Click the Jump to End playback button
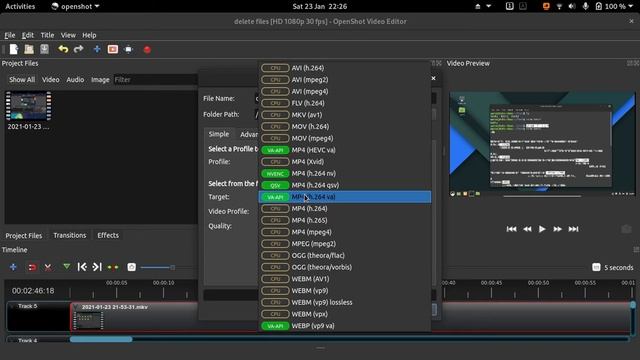Viewport: 640px width, 360px height. [573, 229]
